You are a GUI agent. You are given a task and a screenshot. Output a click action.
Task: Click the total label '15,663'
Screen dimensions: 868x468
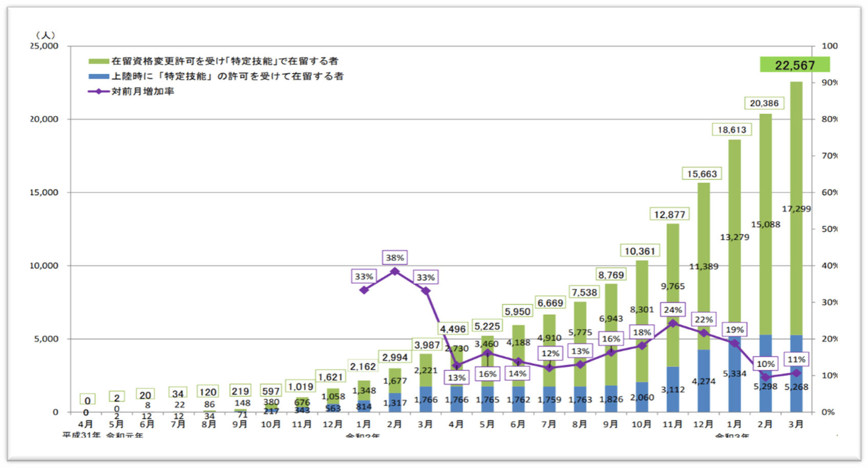tap(702, 174)
